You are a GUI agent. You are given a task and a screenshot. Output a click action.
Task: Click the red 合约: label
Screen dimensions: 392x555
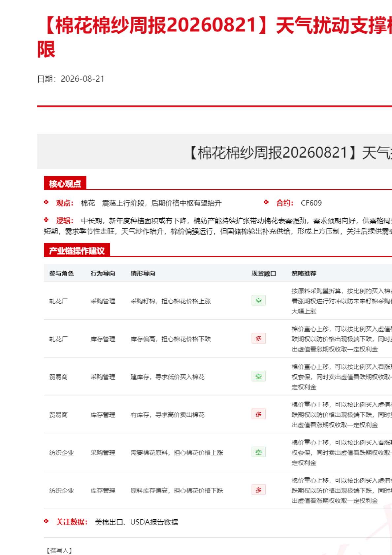tap(284, 203)
